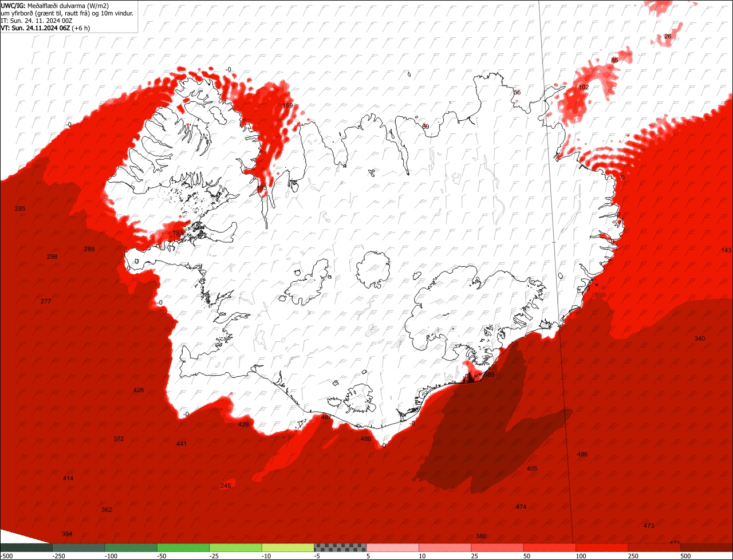Click the map value "480" south of the coast
Viewport: 733px width, 560px height.
coord(366,439)
